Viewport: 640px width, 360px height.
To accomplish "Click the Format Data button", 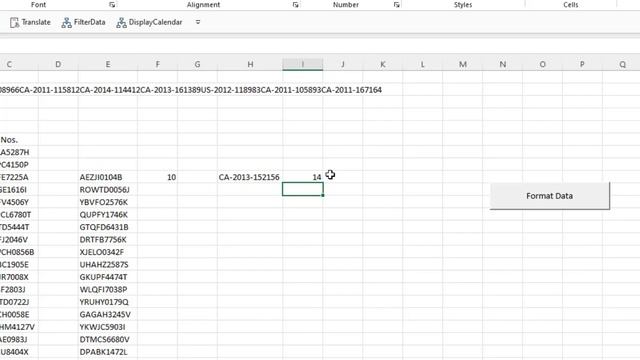I will pyautogui.click(x=549, y=196).
